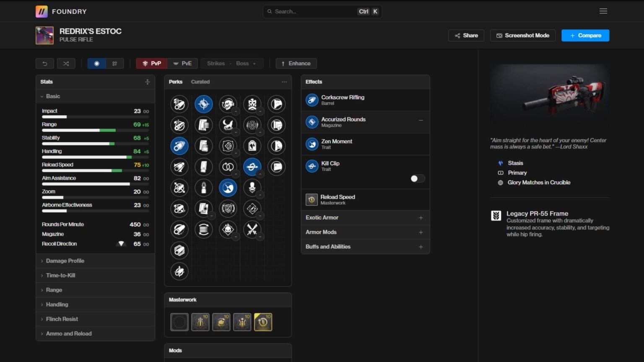Click the Screenshot Mode button

click(522, 36)
